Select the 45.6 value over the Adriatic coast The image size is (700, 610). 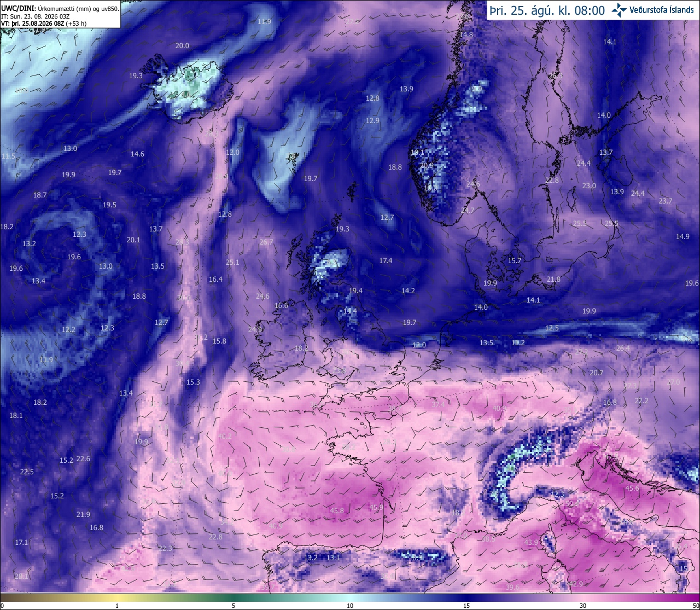632,489
